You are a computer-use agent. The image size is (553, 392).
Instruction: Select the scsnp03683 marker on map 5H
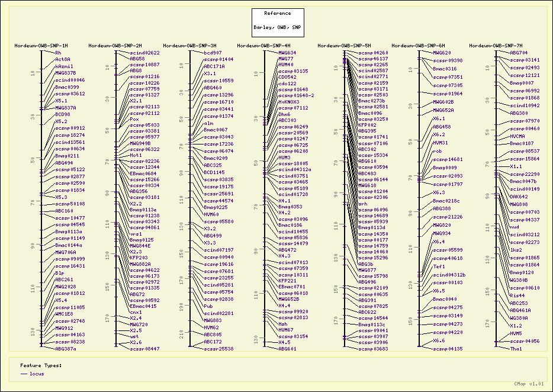tap(373, 349)
